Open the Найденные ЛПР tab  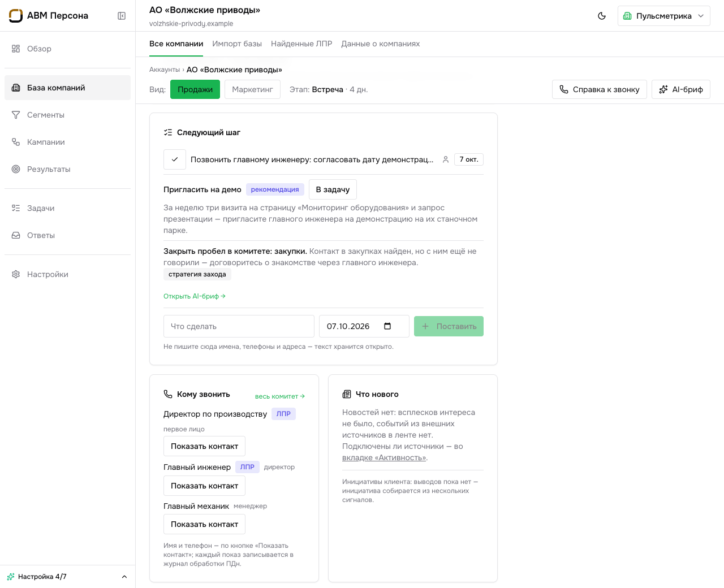coord(301,44)
